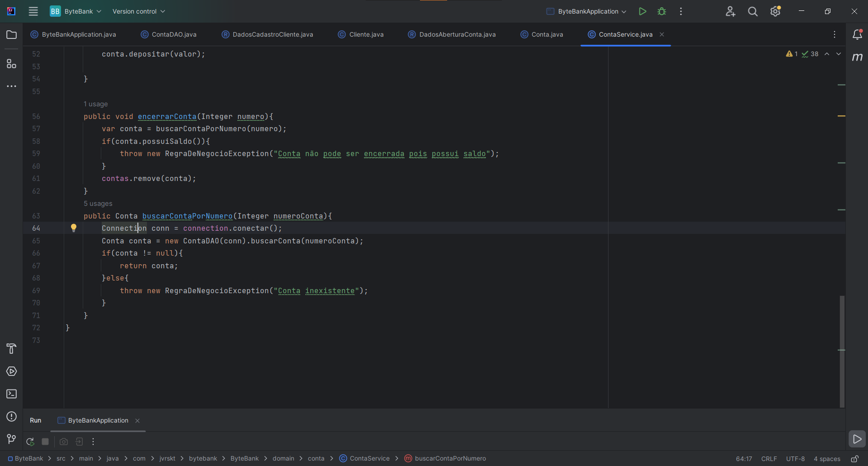The image size is (868, 466).
Task: Rerun ByteBankApplication in Run panel
Action: coord(30,442)
